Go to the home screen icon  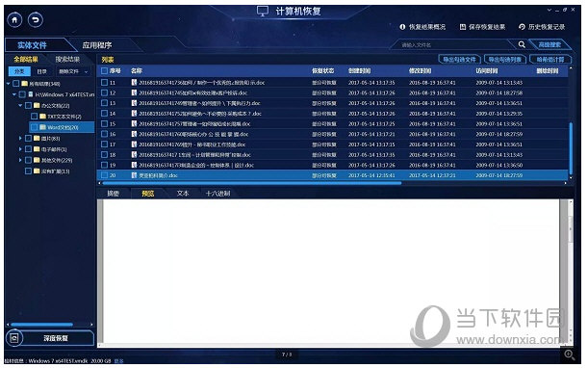(14, 19)
